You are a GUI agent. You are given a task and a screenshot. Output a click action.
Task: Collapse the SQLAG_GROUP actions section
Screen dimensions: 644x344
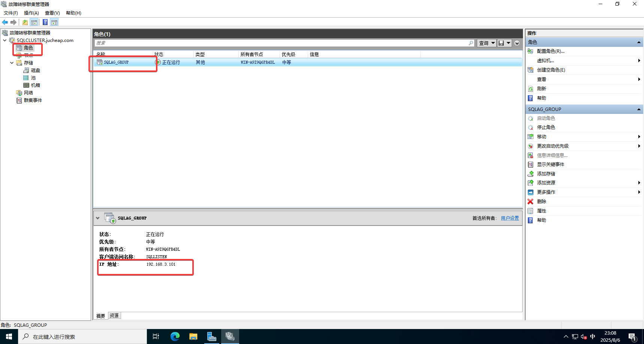pyautogui.click(x=639, y=109)
